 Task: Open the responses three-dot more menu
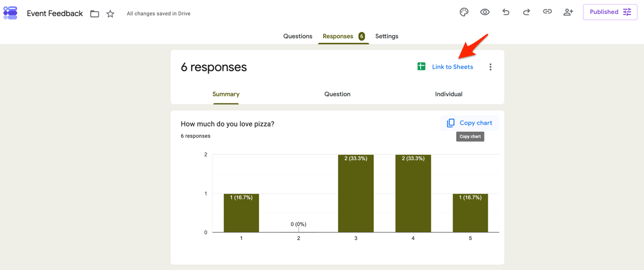tap(490, 67)
